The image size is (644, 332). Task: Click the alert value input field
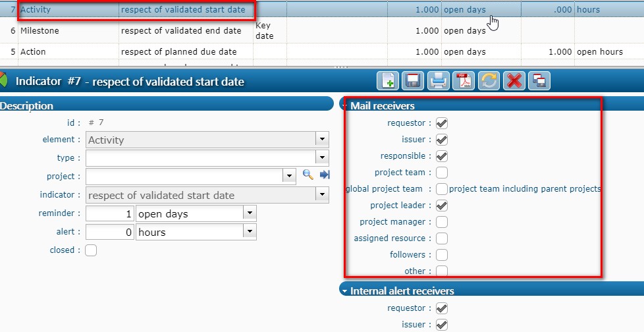tap(110, 232)
